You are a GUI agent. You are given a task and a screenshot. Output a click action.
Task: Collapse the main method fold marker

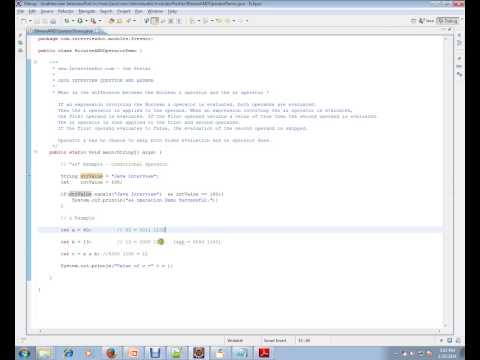pos(36,152)
